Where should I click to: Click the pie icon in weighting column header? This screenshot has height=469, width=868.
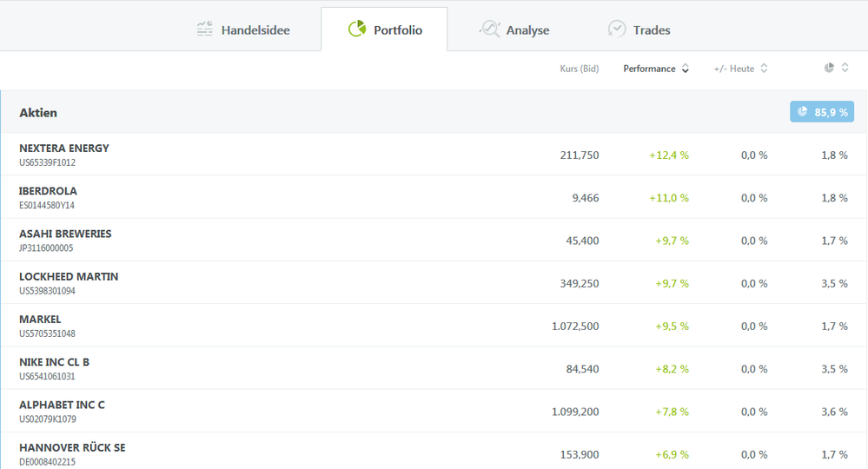point(829,68)
